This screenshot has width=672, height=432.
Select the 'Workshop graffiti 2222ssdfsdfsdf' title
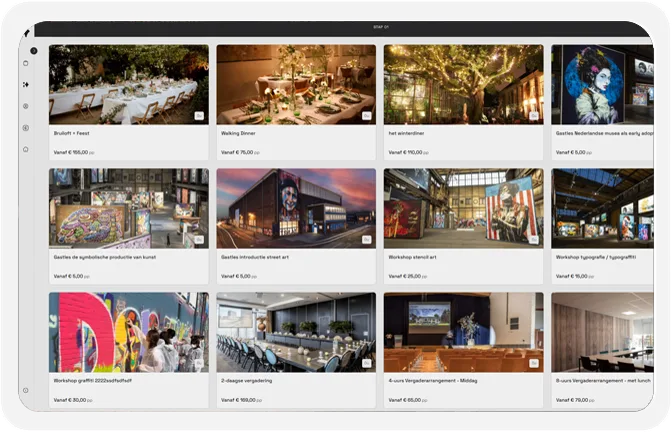click(93, 381)
